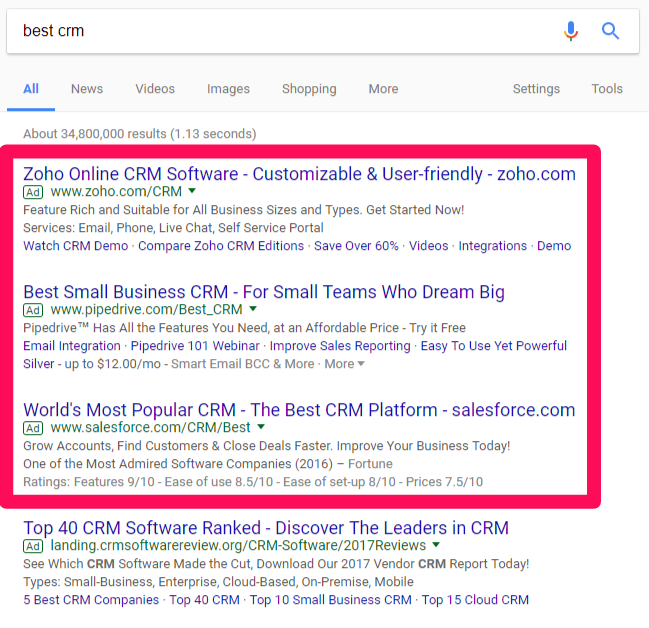Switch to the Images tab
Screen dimensions: 649x628
pos(228,89)
